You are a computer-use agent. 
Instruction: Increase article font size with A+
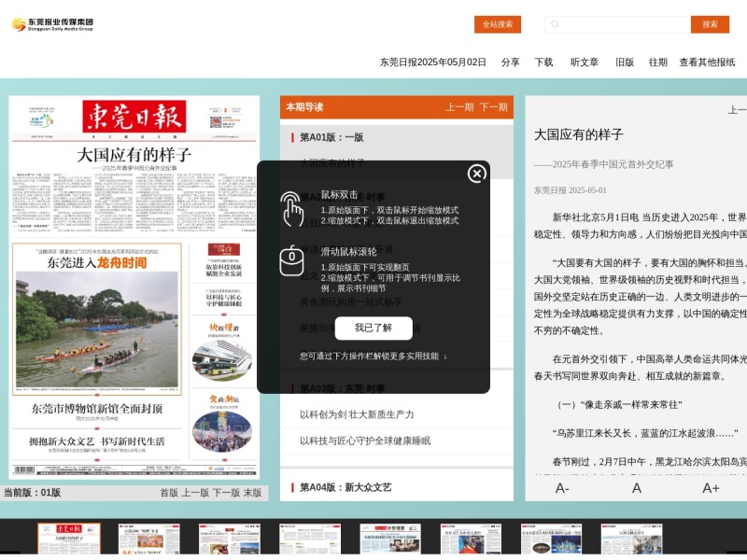[x=711, y=488]
